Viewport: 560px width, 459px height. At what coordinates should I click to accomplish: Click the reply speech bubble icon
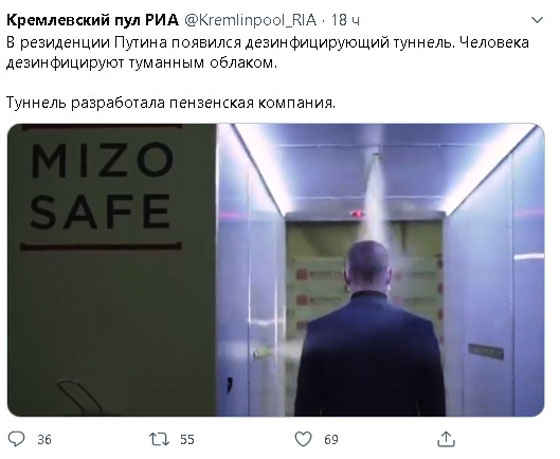[16, 439]
